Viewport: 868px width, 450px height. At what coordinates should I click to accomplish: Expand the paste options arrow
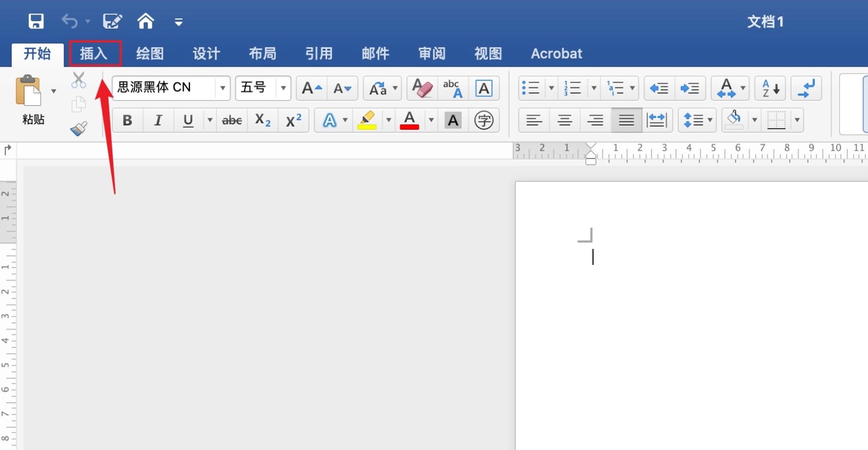[54, 91]
